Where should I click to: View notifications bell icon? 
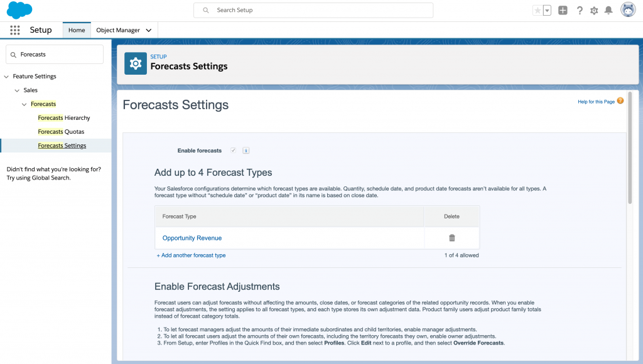pos(608,10)
